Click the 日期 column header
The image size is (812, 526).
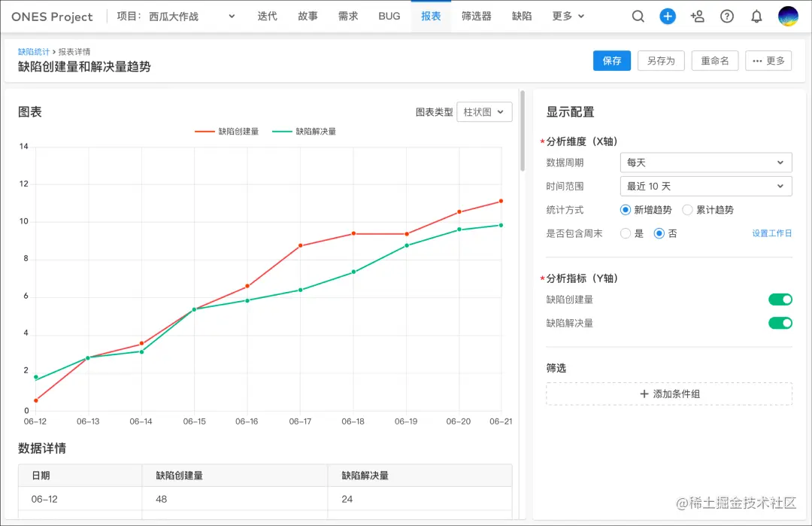click(80, 476)
